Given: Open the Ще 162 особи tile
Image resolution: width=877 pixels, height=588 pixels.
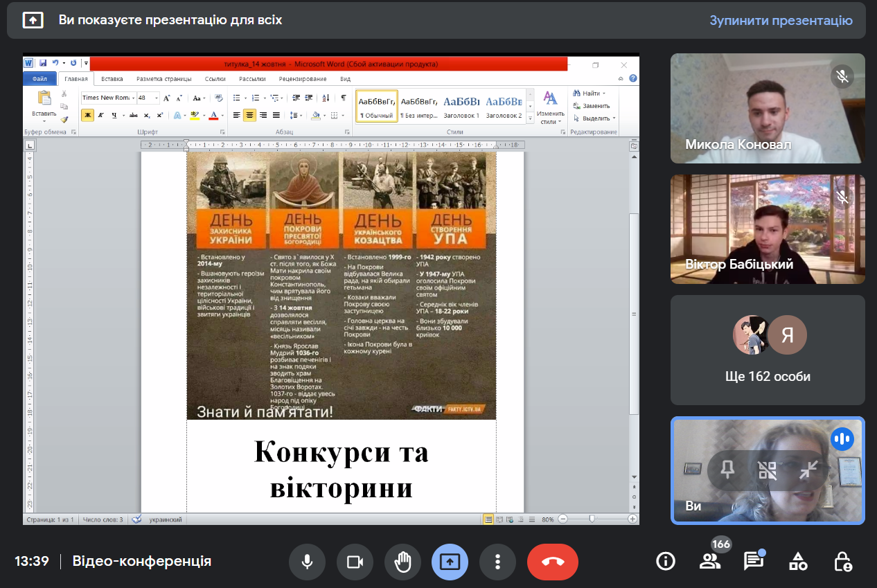Looking at the screenshot, I should coord(768,350).
